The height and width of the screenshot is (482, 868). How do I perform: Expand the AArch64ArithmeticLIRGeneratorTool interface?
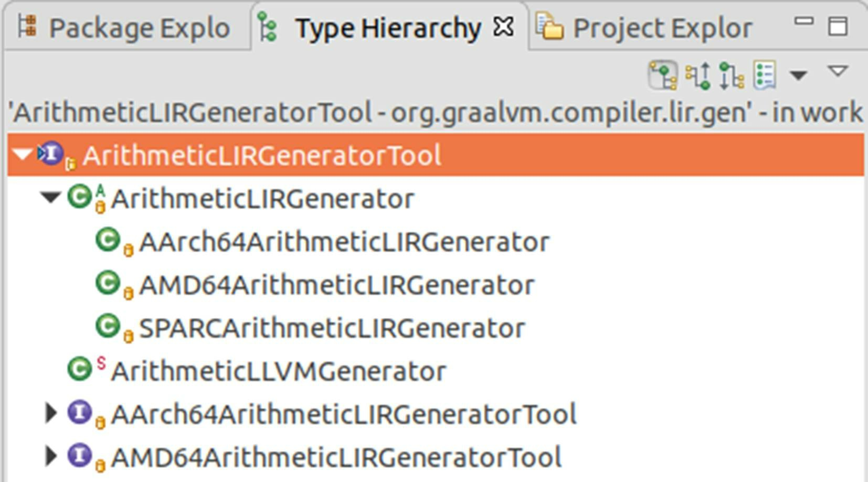click(x=51, y=413)
